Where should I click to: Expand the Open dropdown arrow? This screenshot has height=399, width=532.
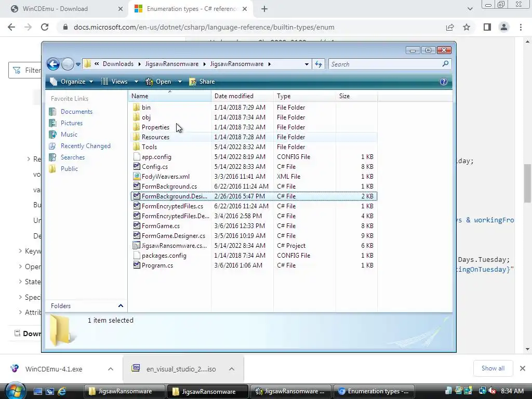click(180, 82)
